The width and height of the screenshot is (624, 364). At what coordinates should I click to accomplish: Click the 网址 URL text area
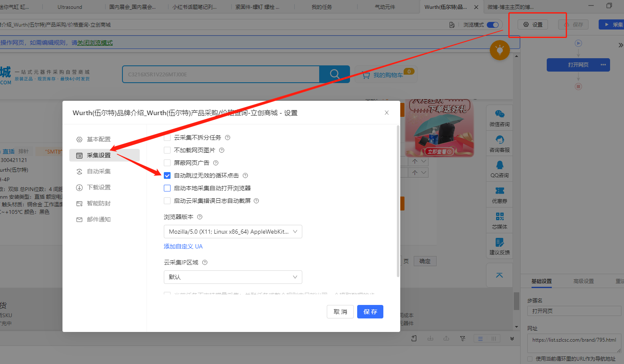(574, 343)
